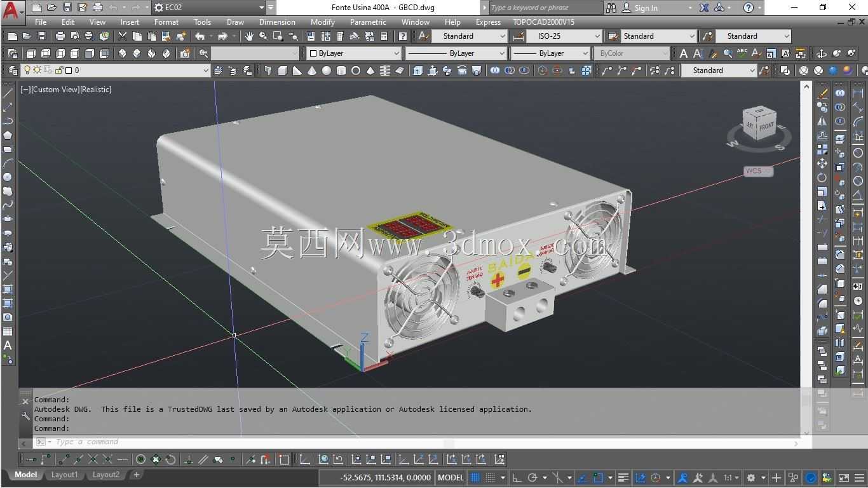Switch to the Layout1 tab
Screen dimensions: 868x488
point(64,475)
